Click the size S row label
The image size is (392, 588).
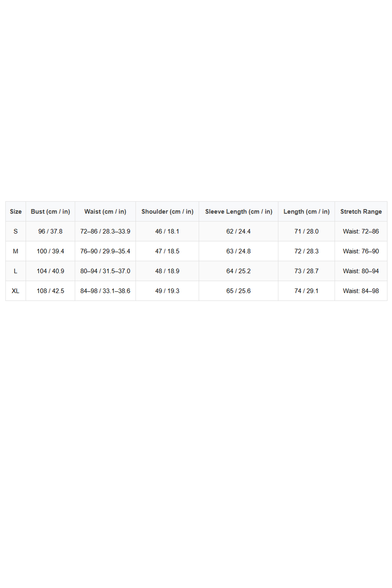[x=15, y=231]
